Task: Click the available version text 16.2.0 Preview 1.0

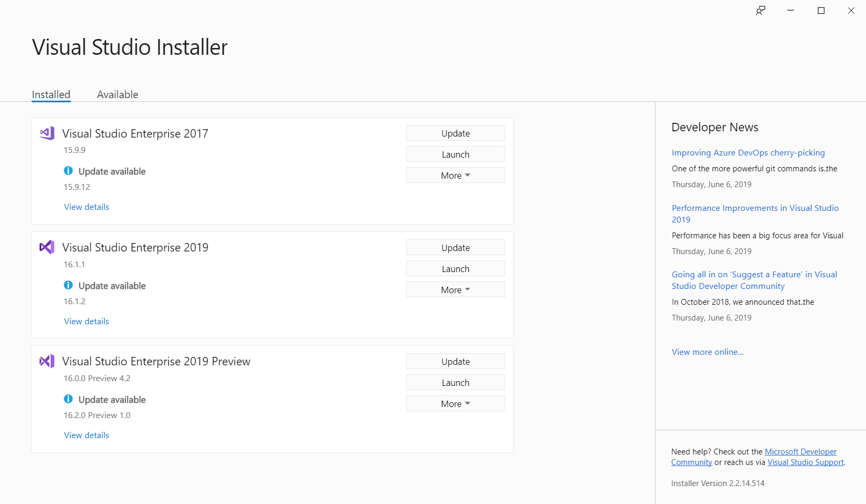Action: [x=97, y=415]
